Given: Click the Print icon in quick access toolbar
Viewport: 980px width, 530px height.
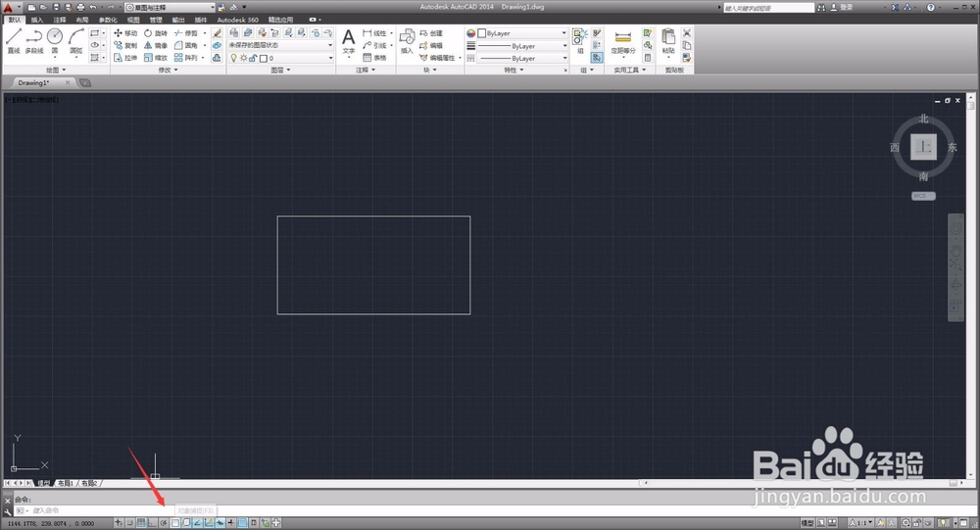Looking at the screenshot, I should click(x=80, y=7).
